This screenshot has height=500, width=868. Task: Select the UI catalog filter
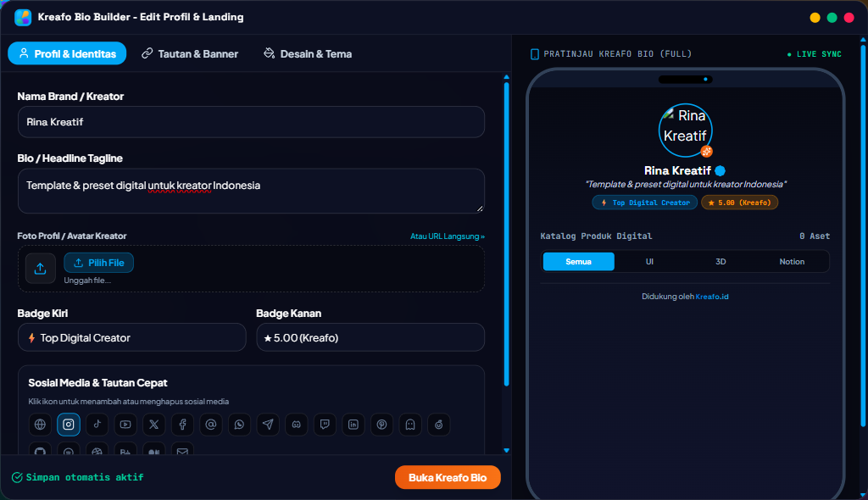(x=650, y=261)
